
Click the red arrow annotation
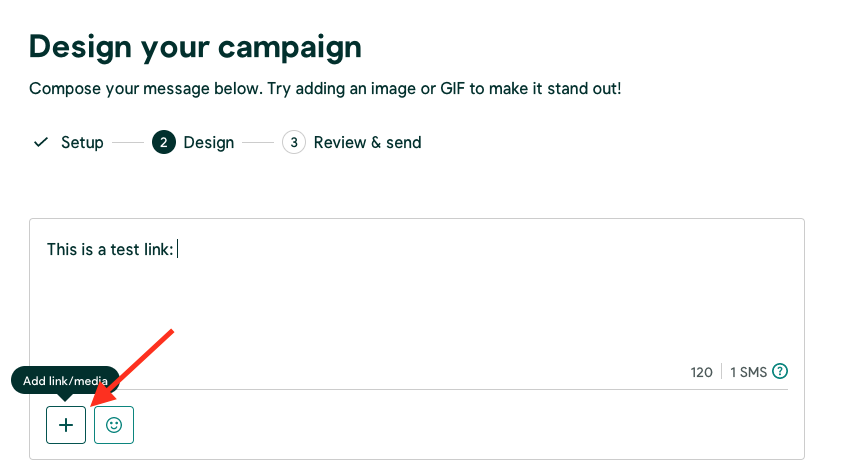pos(131,368)
